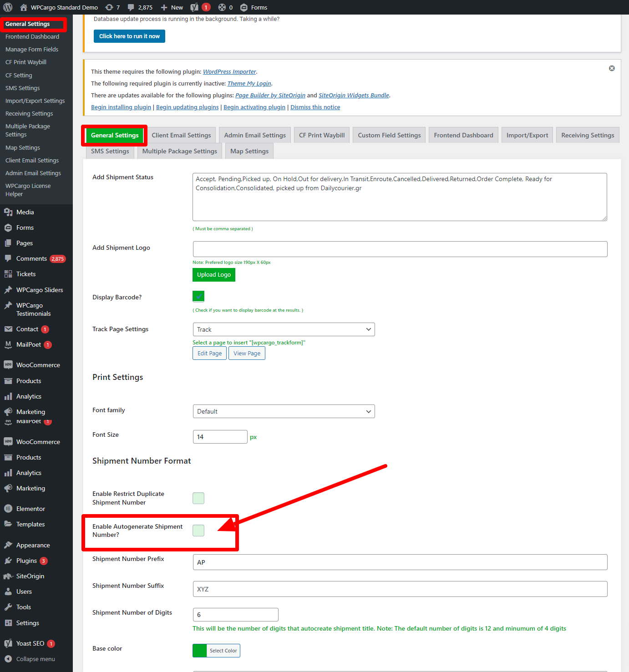629x672 pixels.
Task: Toggle the Display Barcode checkbox
Action: (x=198, y=297)
